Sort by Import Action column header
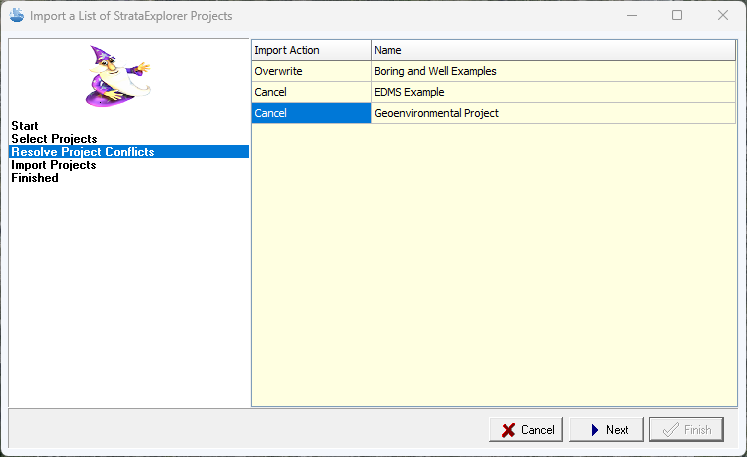747x457 pixels. [x=310, y=50]
